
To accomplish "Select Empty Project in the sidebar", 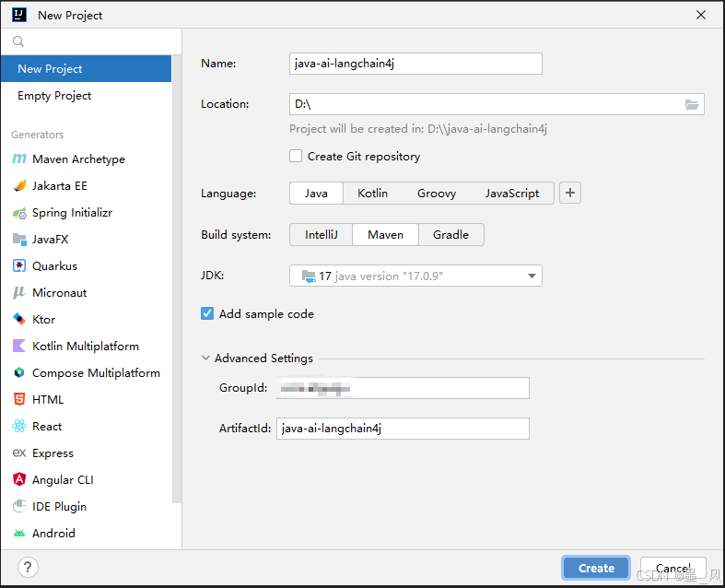I will point(86,95).
